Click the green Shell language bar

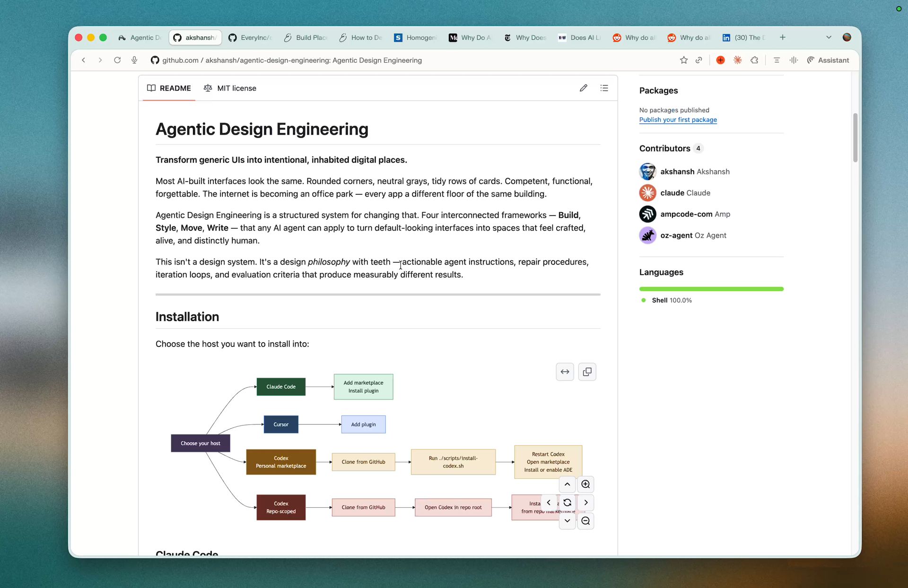pyautogui.click(x=711, y=289)
